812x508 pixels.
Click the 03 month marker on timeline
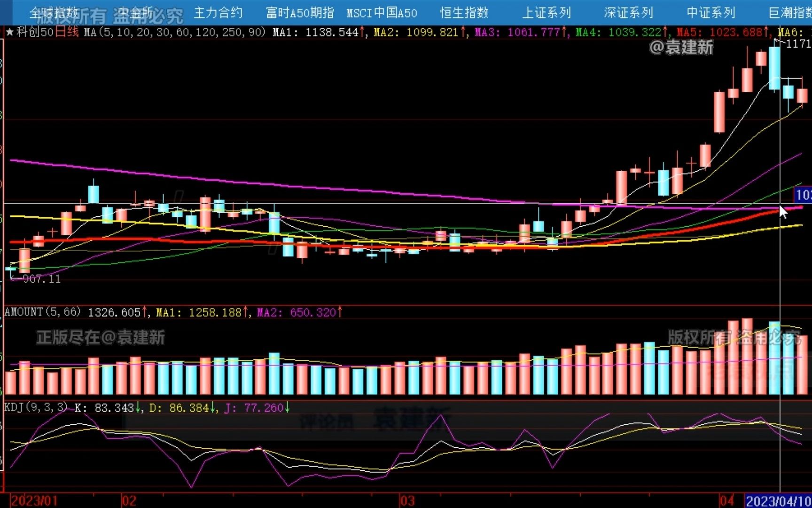[407, 500]
